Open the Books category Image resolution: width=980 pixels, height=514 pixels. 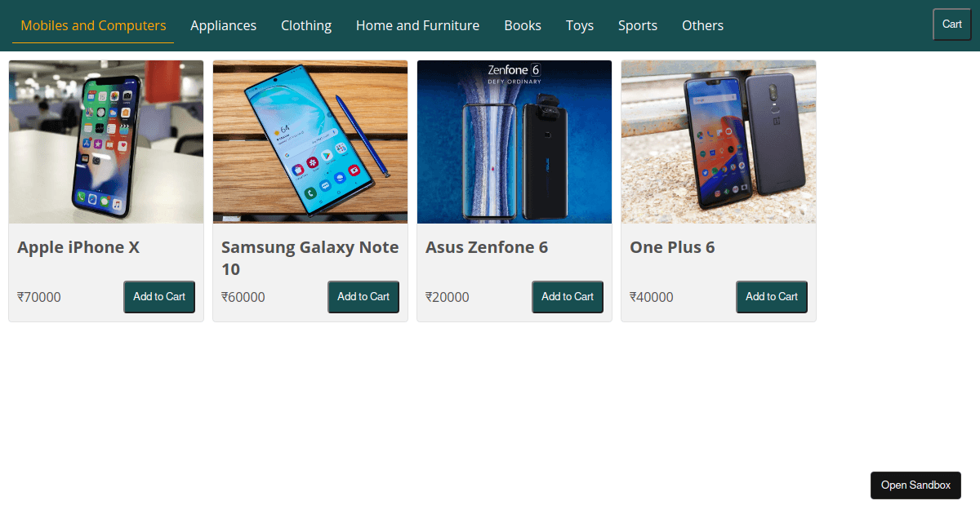tap(523, 25)
